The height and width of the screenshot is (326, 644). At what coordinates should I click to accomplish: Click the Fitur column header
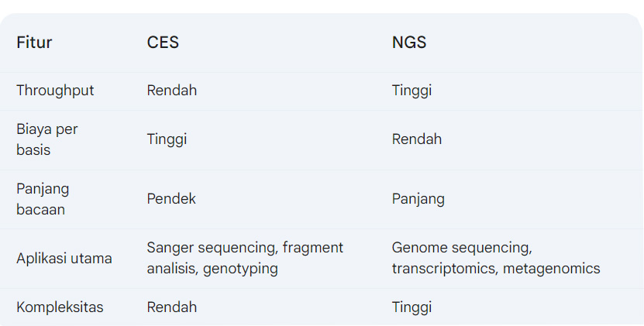click(x=34, y=43)
